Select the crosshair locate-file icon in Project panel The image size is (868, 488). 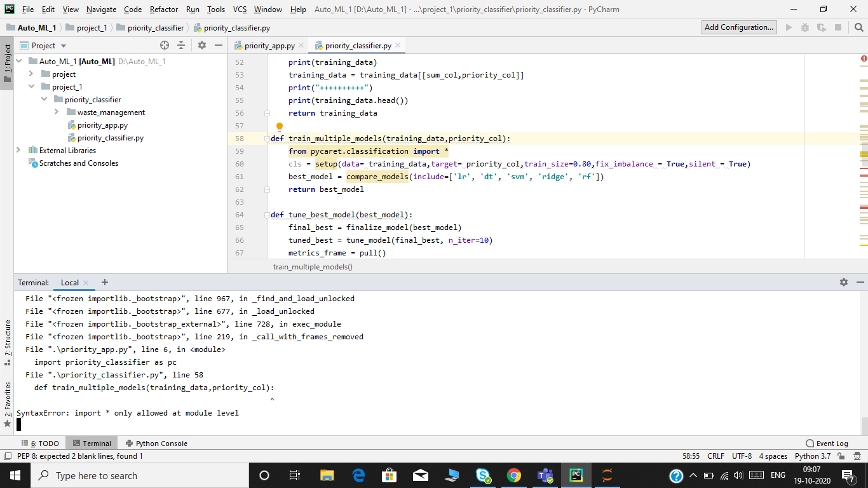coord(165,45)
